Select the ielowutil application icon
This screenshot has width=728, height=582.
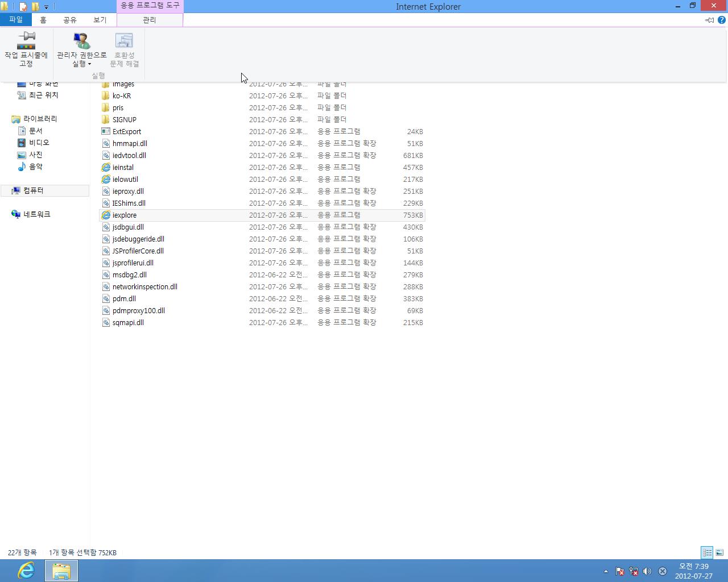(106, 179)
